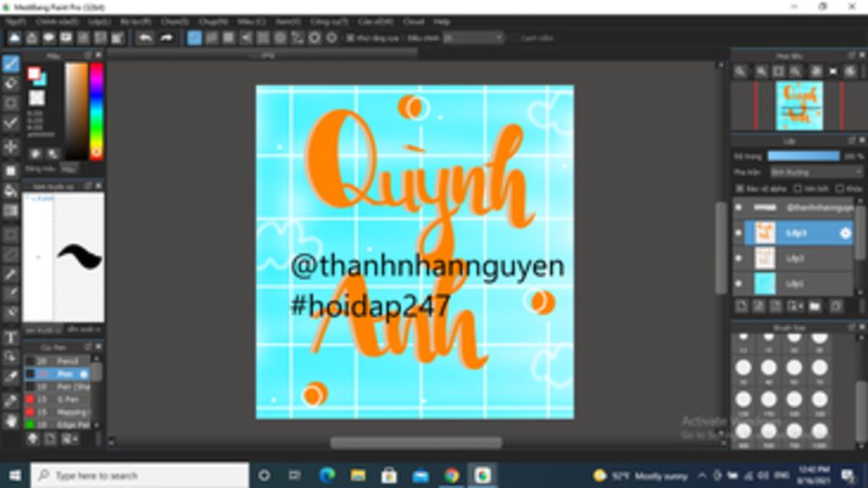Open the Pha trộn blend mode dropdown
The image size is (868, 488).
tap(816, 173)
